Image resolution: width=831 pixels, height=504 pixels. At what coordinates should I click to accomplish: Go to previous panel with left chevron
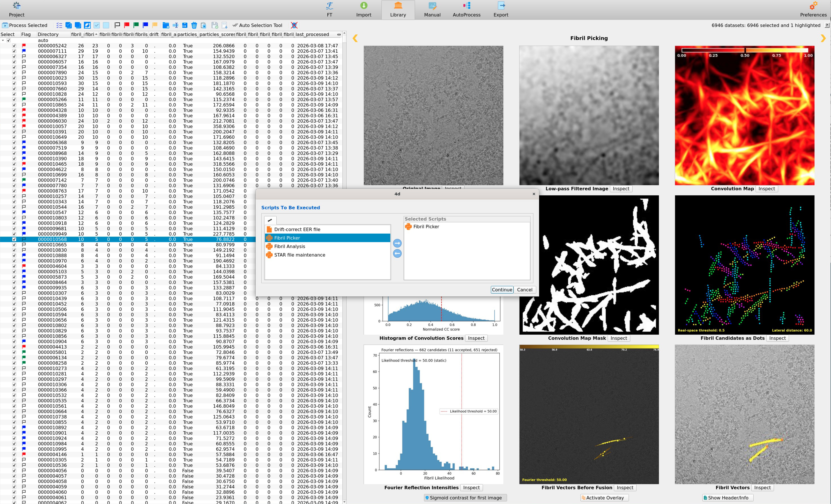(355, 39)
